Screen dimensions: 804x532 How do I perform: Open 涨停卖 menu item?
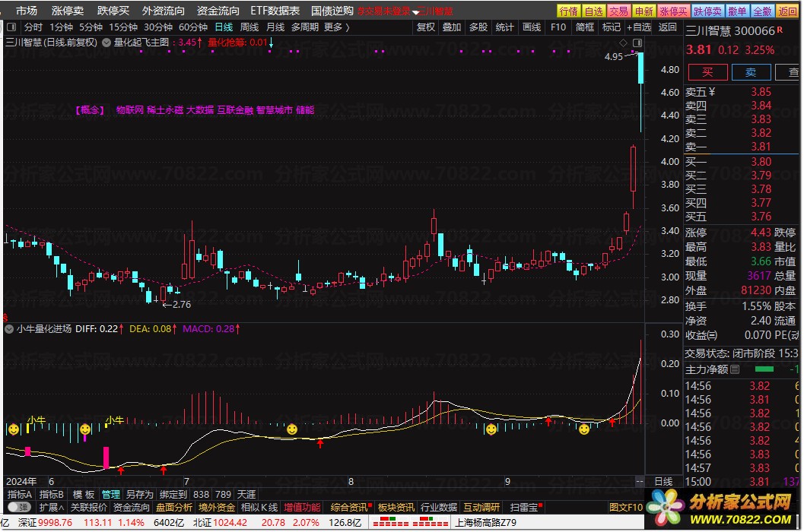(68, 11)
